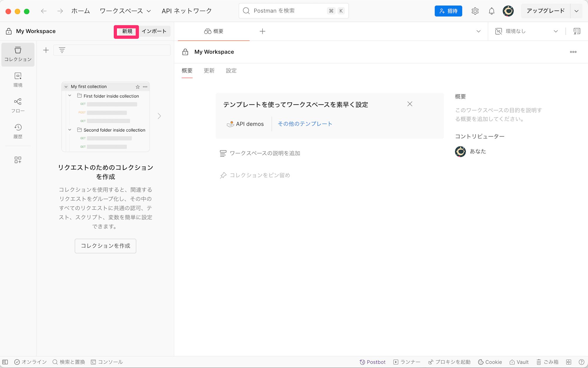
Task: Open the environment quick look icon
Action: pyautogui.click(x=577, y=31)
